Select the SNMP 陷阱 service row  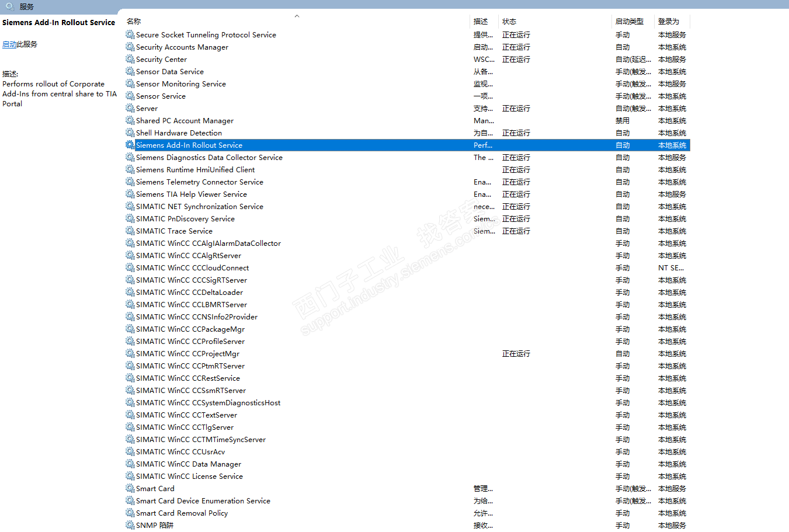(x=407, y=526)
